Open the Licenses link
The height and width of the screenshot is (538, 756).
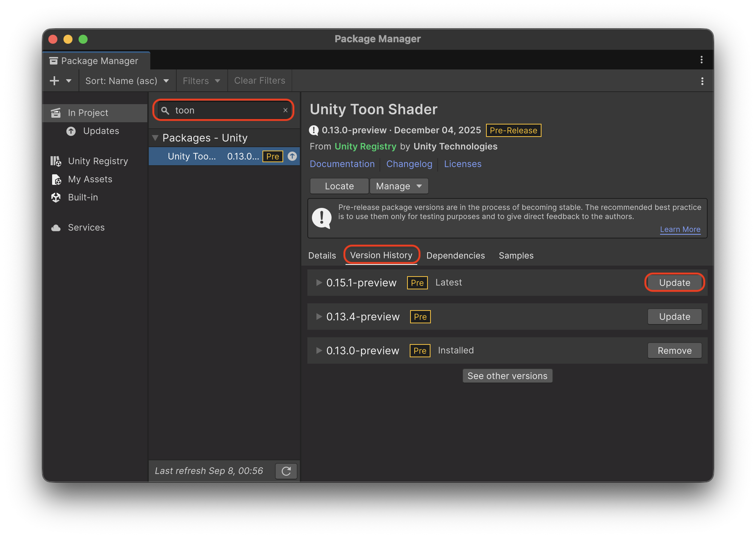coord(463,164)
